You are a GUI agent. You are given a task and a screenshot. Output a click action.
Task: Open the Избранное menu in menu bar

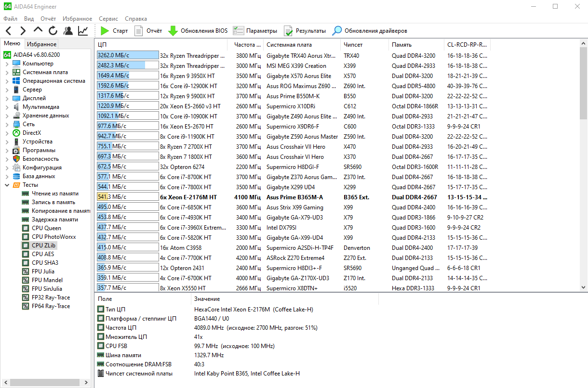(x=77, y=19)
